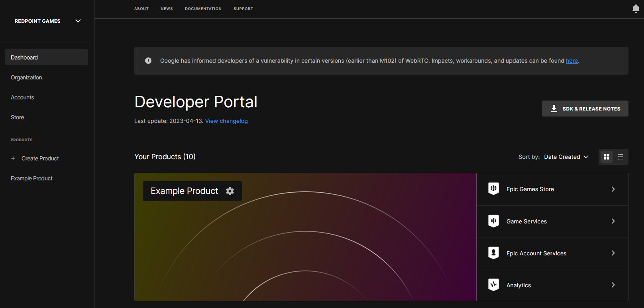Open the Support menu item

(243, 9)
